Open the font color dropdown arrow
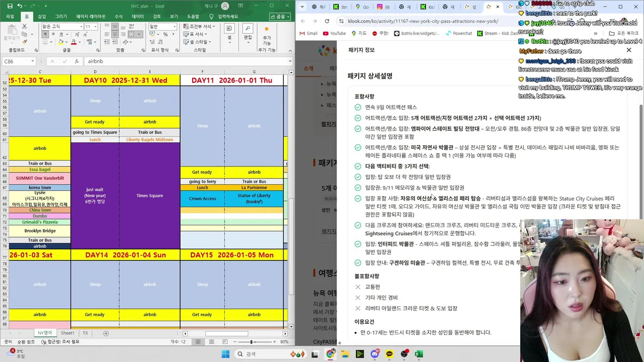The height and width of the screenshot is (362, 644). pyautogui.click(x=79, y=42)
